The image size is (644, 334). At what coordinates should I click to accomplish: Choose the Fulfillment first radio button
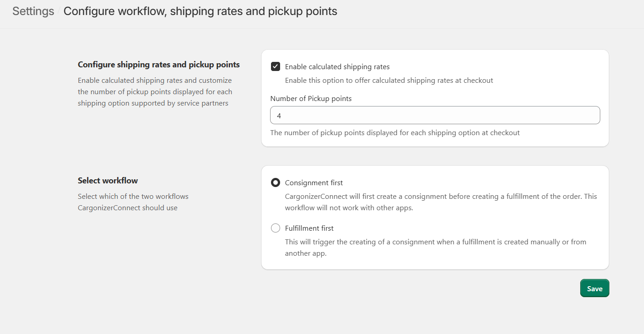pos(276,228)
